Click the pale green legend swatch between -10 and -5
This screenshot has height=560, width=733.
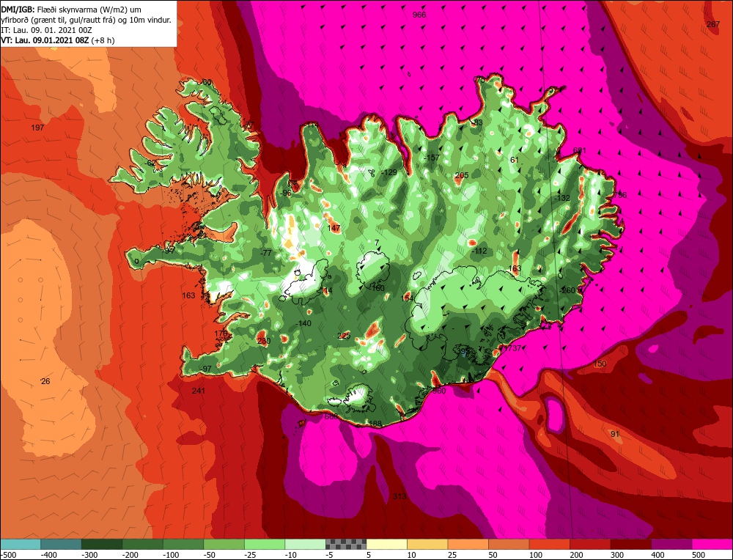point(305,544)
